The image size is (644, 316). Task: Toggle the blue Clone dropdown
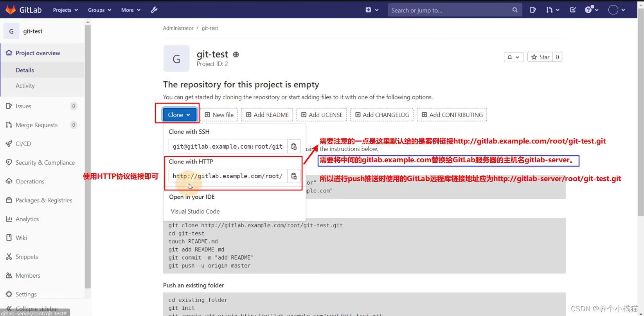click(x=179, y=115)
